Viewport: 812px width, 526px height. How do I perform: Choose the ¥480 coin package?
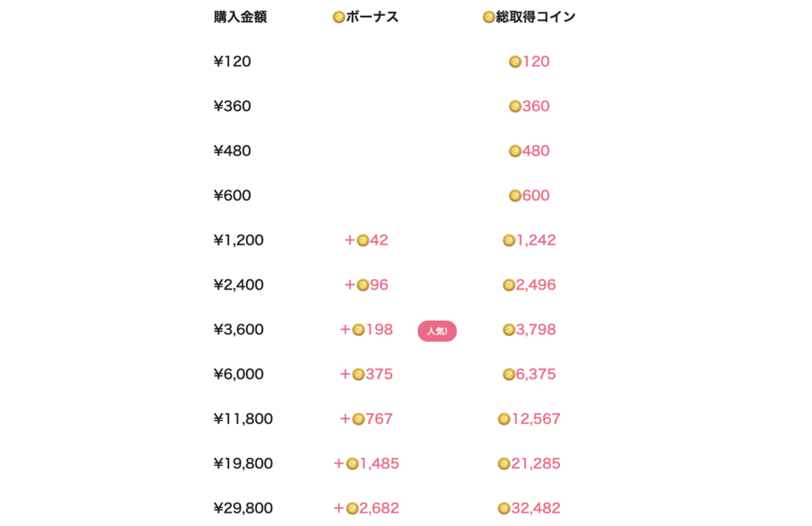point(232,151)
